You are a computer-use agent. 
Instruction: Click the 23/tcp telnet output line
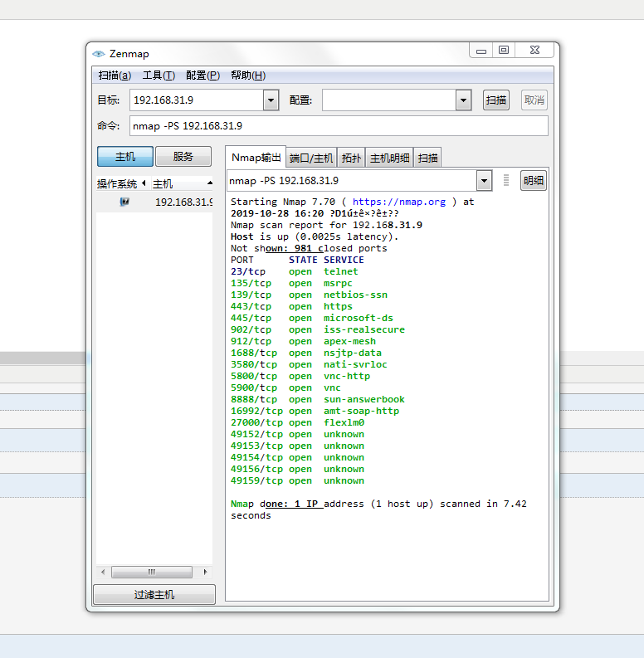click(x=295, y=271)
